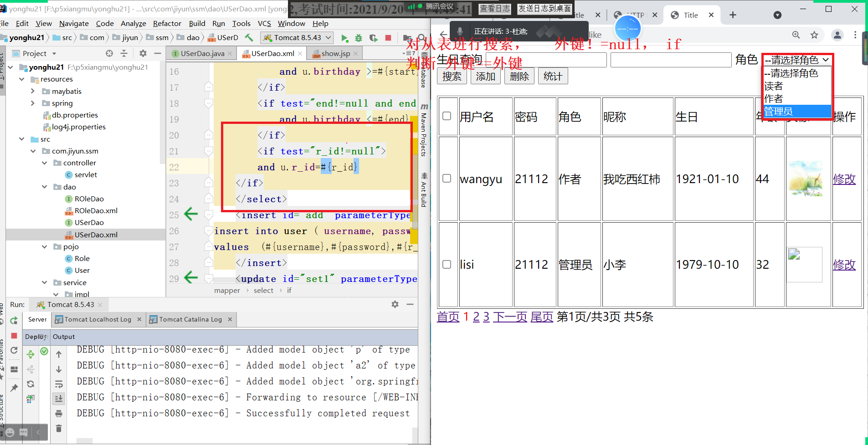Open page 2 link in pagination
Image resolution: width=868 pixels, height=445 pixels.
pos(476,317)
